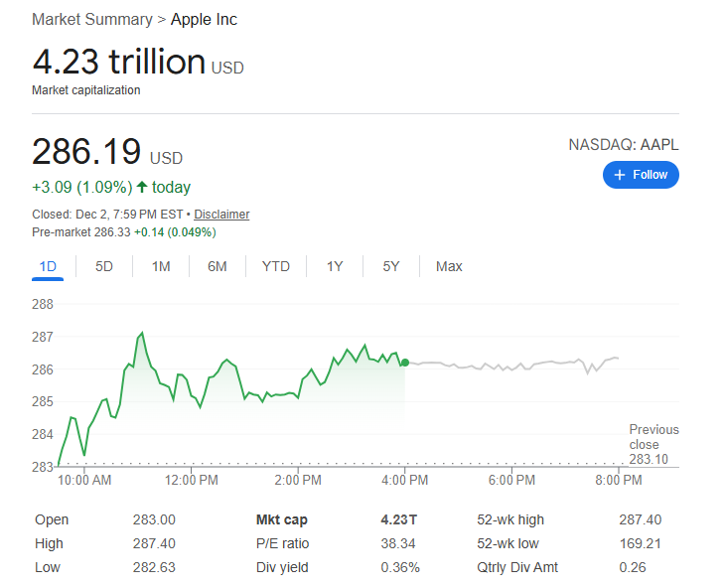This screenshot has height=588, width=725.
Task: Click the Low value 282.63
Action: click(154, 568)
